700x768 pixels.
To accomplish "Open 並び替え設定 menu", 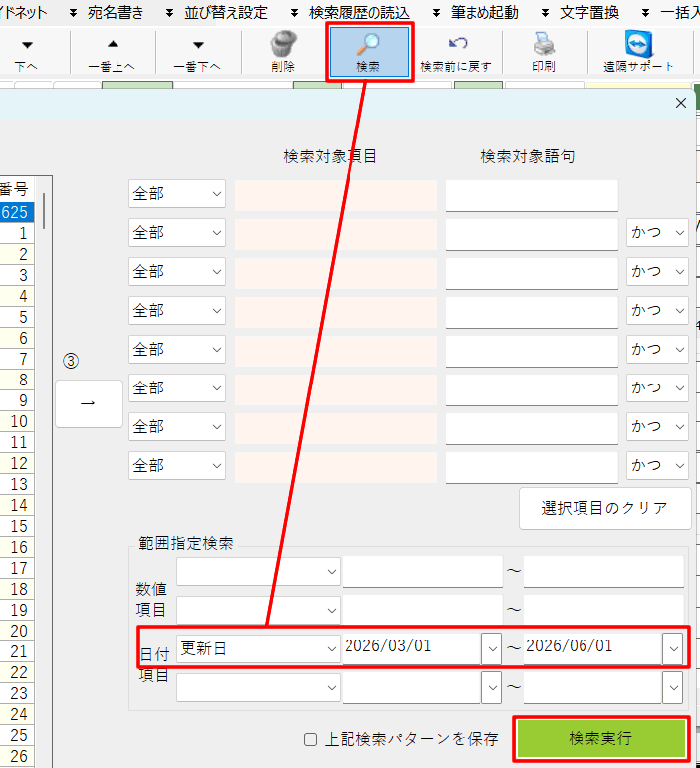I will [225, 12].
